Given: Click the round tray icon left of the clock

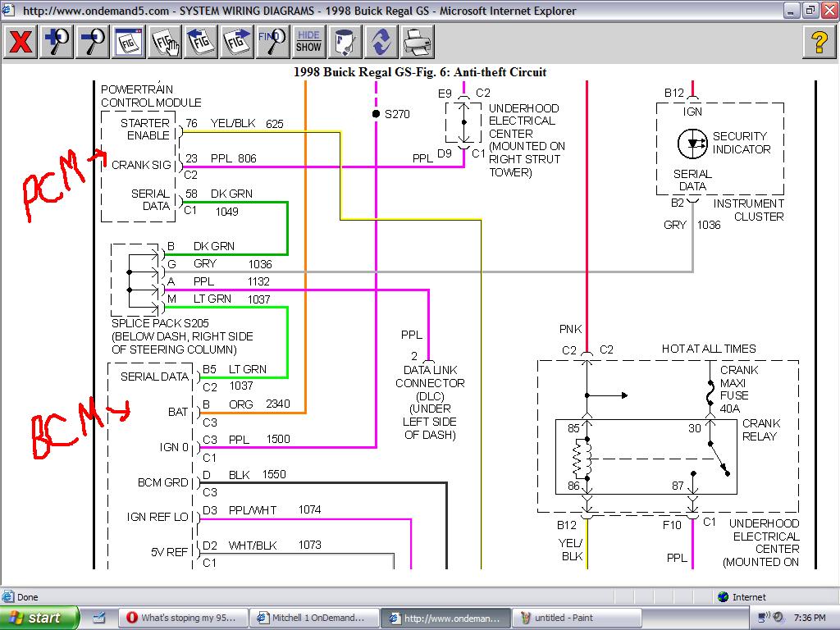Looking at the screenshot, I should tap(778, 617).
